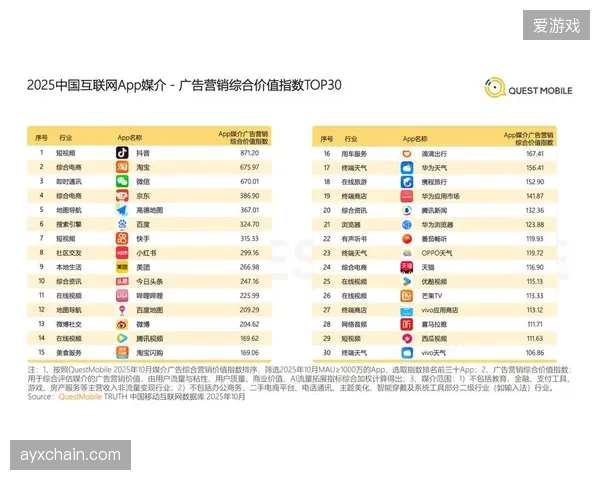
Task: Click the industry label 用车服务
Action: 354,153
